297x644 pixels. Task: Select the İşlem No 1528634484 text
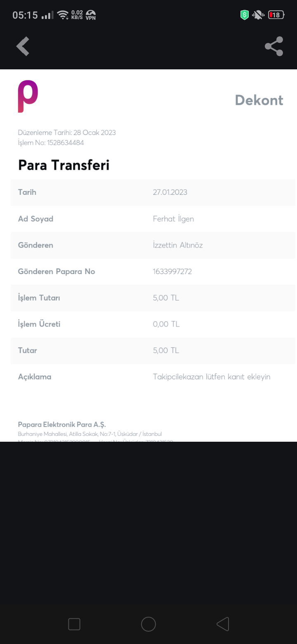click(x=51, y=143)
